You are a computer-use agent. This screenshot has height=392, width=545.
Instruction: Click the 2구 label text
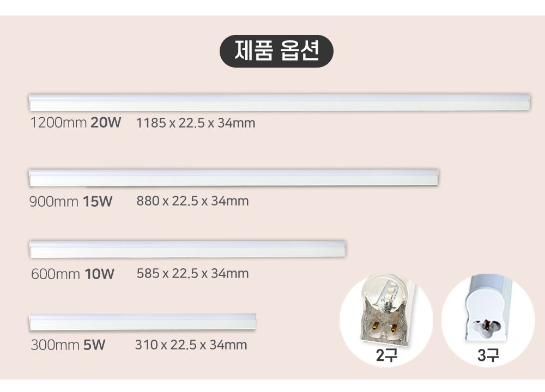click(x=387, y=356)
